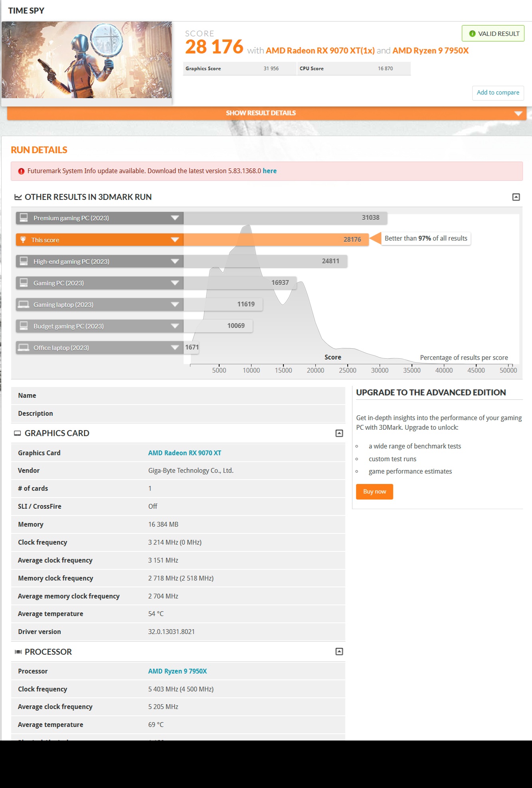Click the memory clock frequency 2 718 MHz (2 518 MHz)
532x788 pixels.
click(181, 578)
